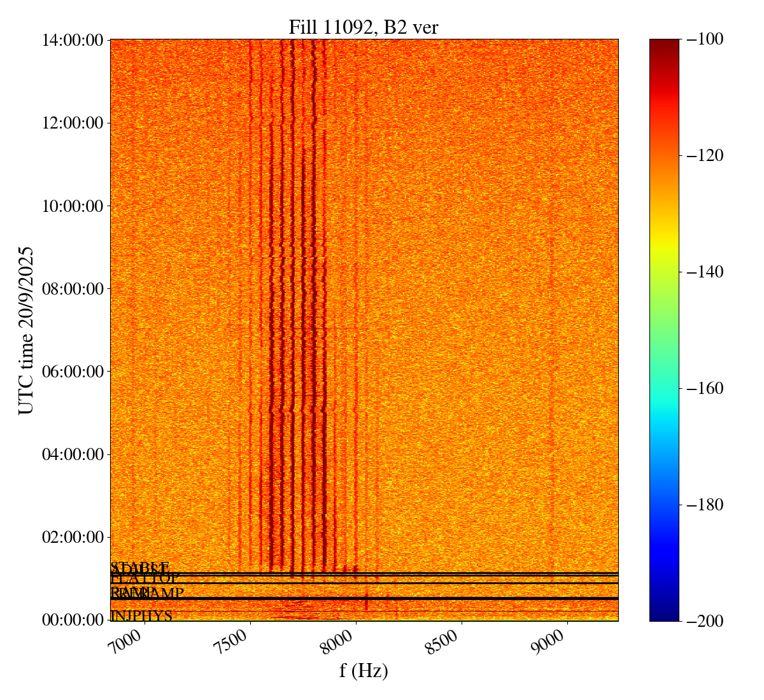Select the 8500 Hz x-axis tick label

tap(448, 642)
